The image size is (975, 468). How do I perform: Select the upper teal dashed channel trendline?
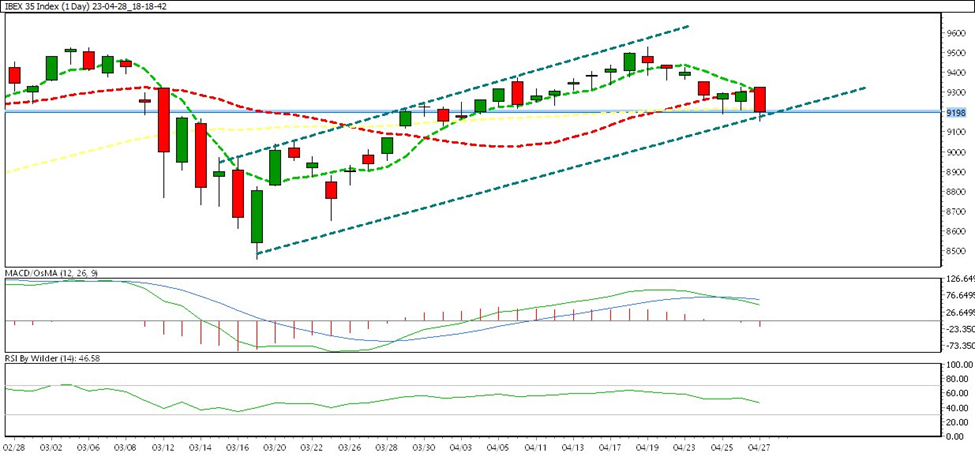coord(454,94)
